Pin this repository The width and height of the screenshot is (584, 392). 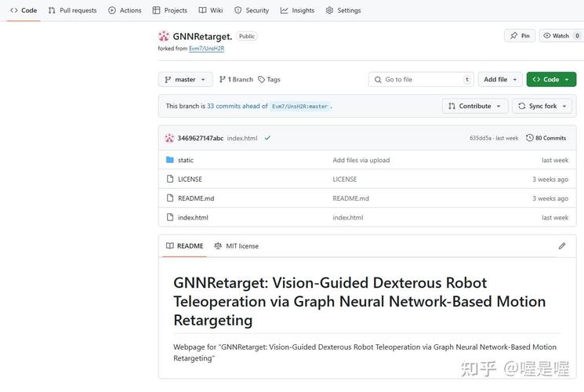(520, 36)
